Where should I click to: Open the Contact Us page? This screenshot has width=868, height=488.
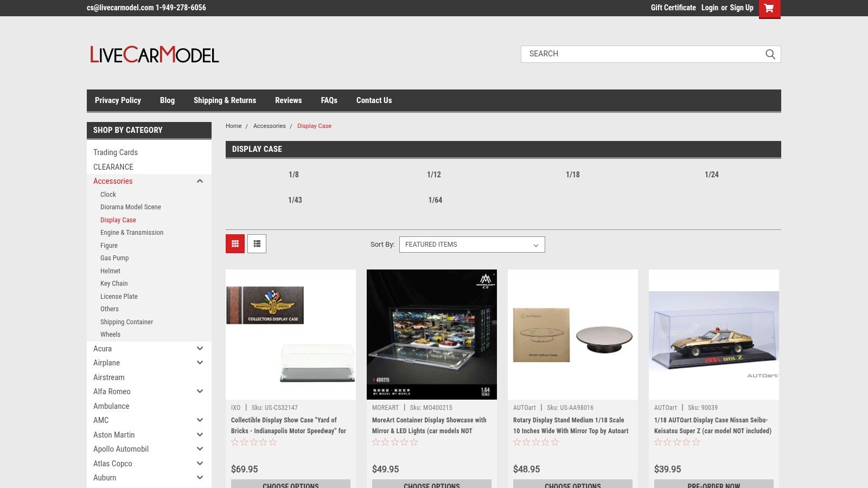click(x=374, y=100)
